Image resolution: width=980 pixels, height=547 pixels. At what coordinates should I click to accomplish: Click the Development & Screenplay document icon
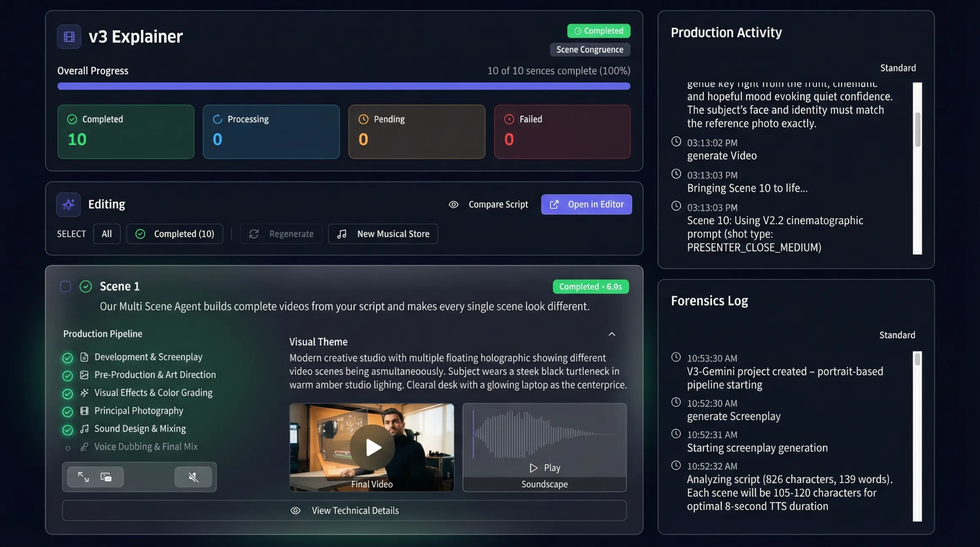coord(84,357)
